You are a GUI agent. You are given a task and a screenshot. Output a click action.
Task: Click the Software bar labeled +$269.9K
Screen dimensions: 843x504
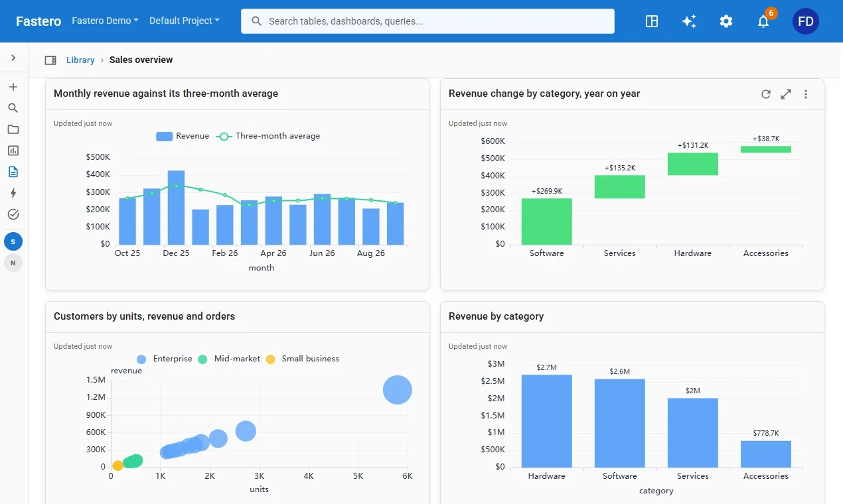547,221
